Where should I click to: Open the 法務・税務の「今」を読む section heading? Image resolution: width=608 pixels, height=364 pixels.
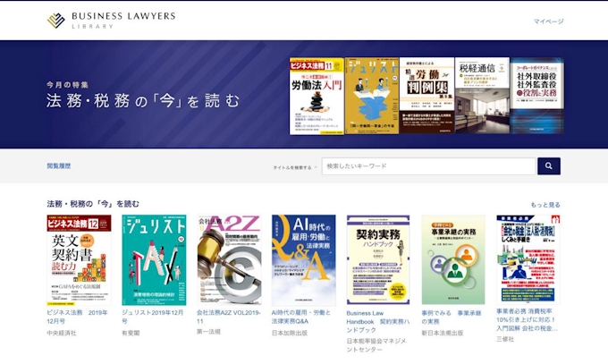(93, 205)
